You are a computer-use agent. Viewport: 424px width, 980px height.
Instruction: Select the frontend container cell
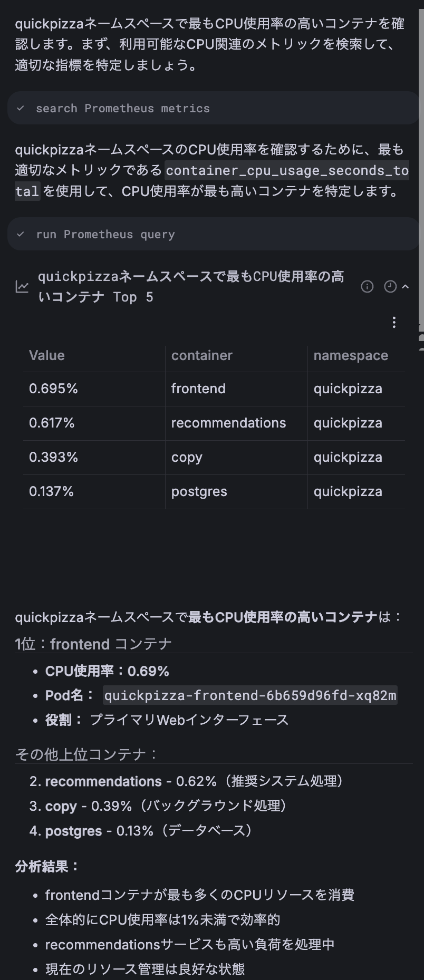pyautogui.click(x=198, y=389)
